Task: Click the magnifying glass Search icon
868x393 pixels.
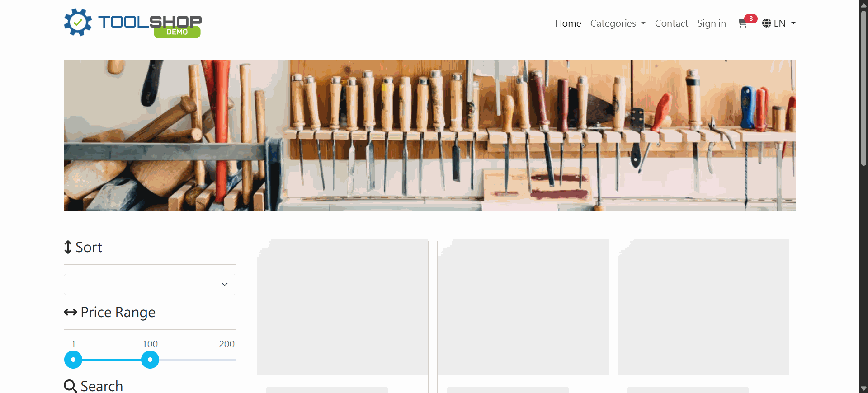Action: pyautogui.click(x=70, y=386)
